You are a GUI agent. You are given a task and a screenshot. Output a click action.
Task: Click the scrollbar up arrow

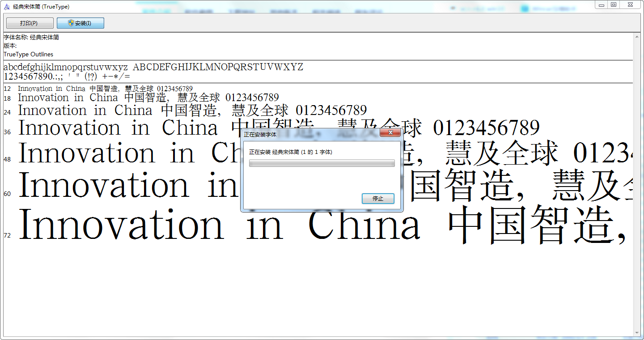coord(637,37)
